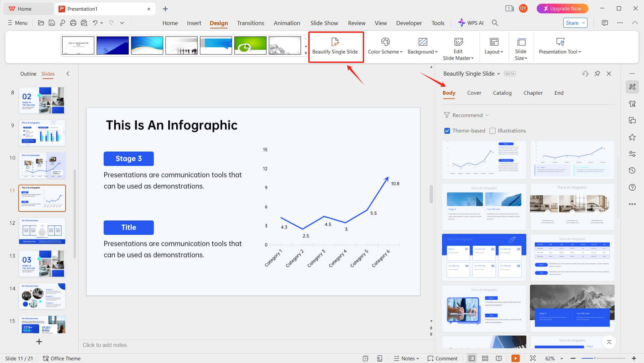The width and height of the screenshot is (644, 363).
Task: Select the Catalog tab in Beautify panel
Action: [x=502, y=93]
